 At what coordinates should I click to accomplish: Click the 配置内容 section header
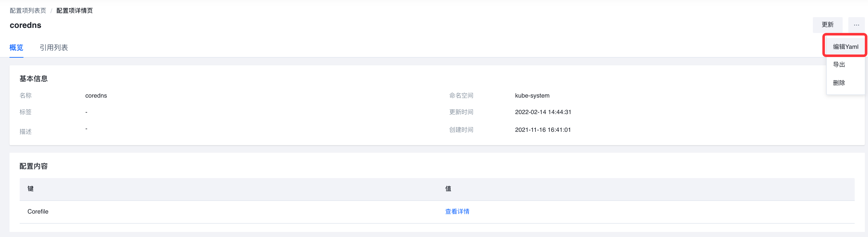(34, 166)
